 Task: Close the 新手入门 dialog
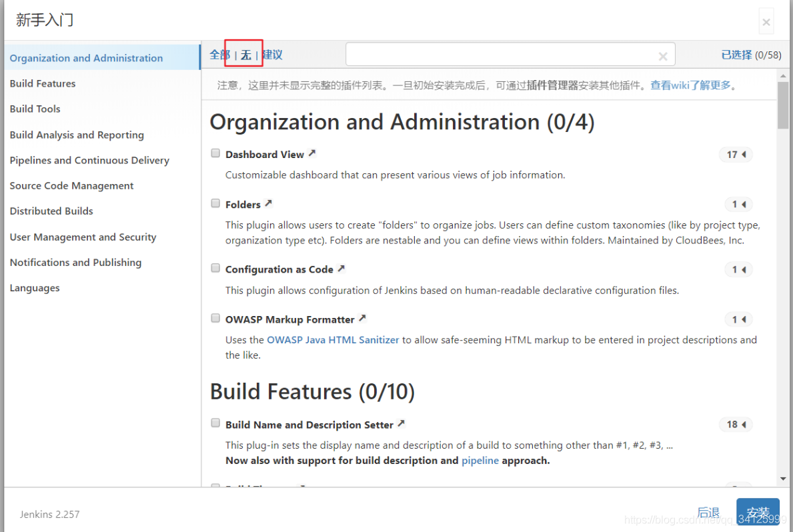(x=766, y=22)
